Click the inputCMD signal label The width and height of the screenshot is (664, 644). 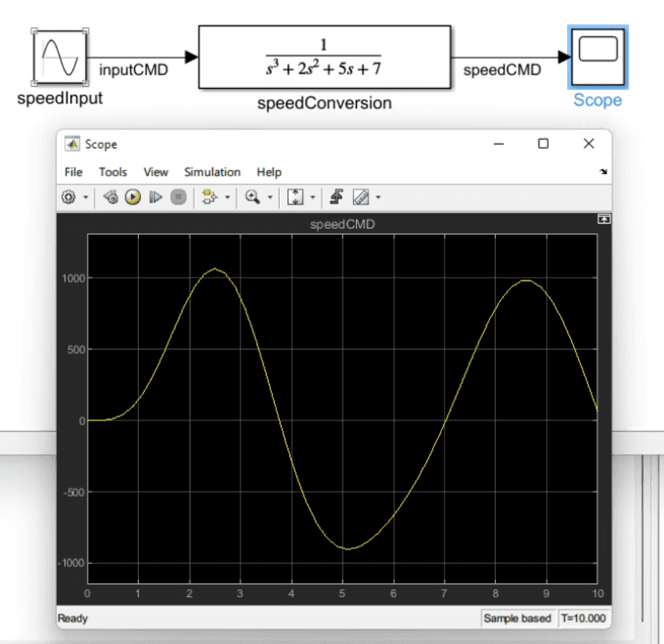click(133, 70)
